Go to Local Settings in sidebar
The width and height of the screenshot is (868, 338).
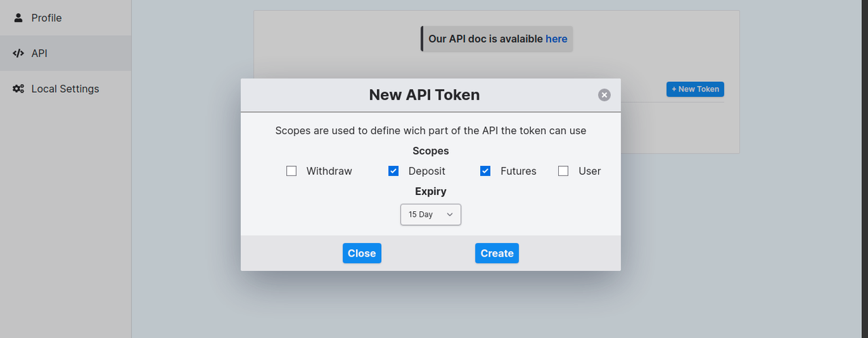pos(66,89)
